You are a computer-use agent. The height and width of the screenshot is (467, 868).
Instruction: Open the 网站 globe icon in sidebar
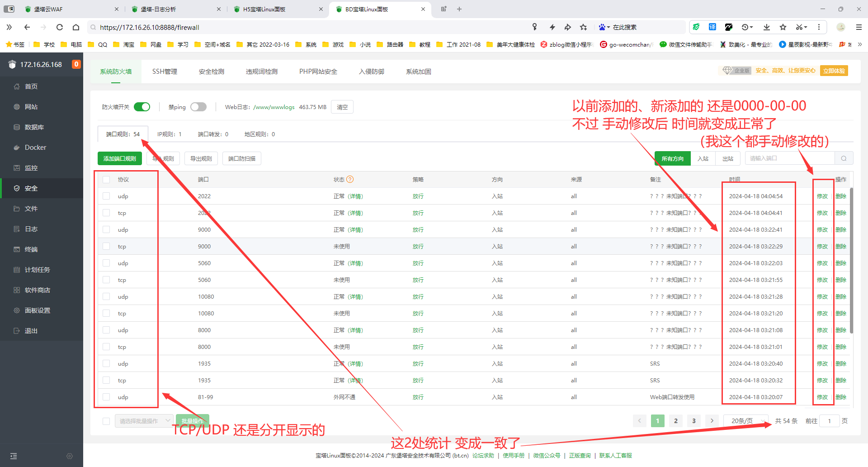pos(17,107)
